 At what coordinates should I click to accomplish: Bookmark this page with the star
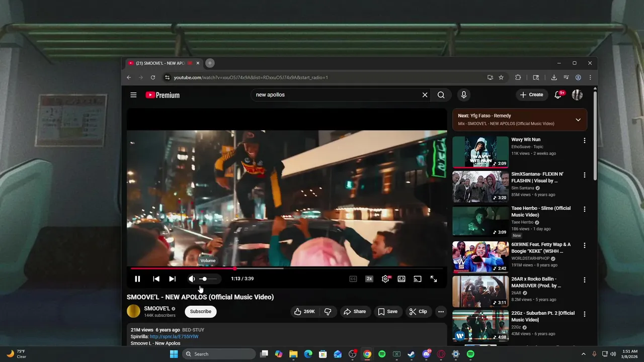point(501,77)
